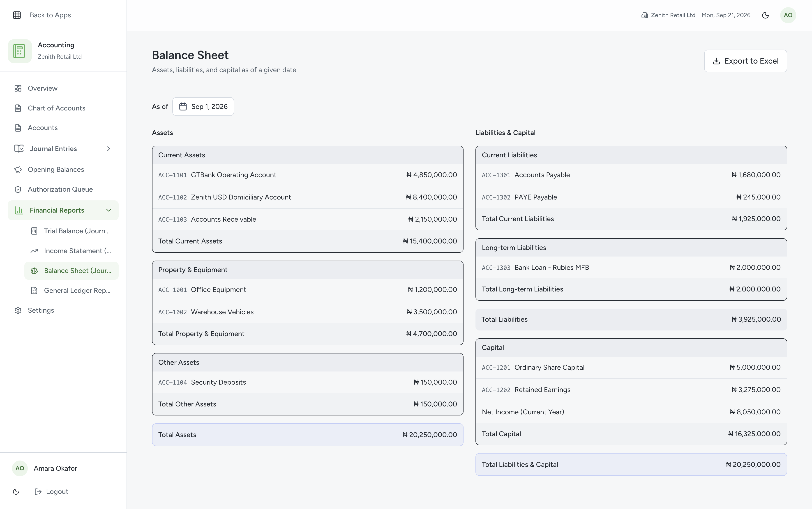Click Net Income (Current Year) row
This screenshot has width=812, height=509.
pyautogui.click(x=631, y=412)
